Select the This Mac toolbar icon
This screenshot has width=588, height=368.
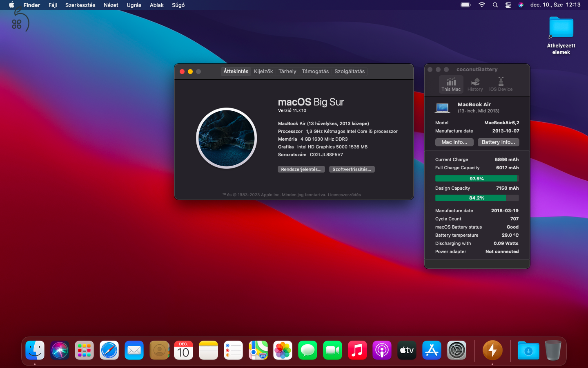point(451,84)
